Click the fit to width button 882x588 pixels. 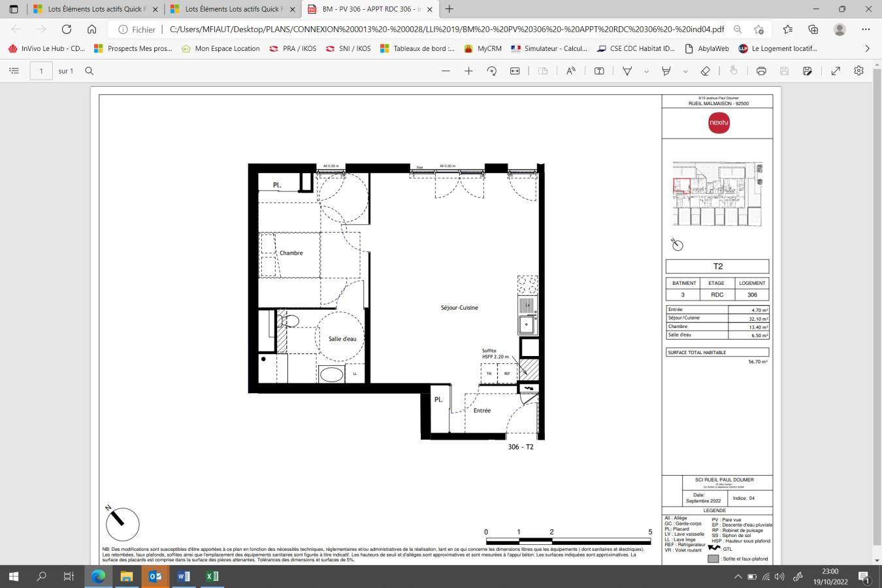(515, 71)
